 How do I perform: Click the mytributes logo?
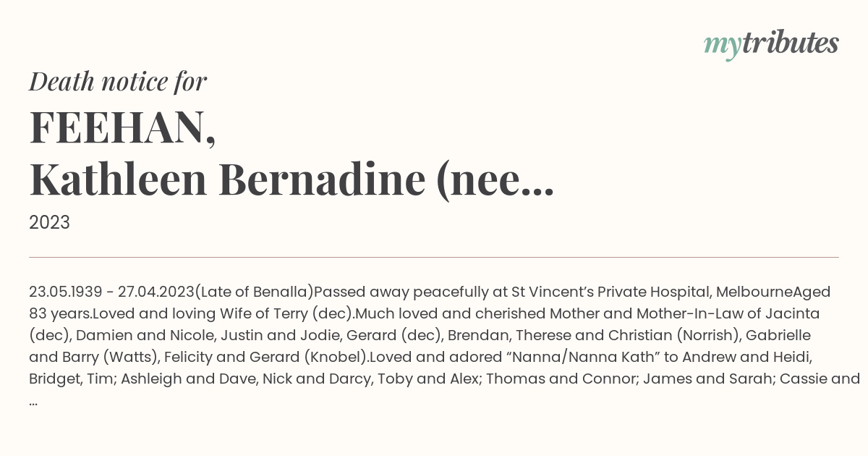(x=771, y=43)
